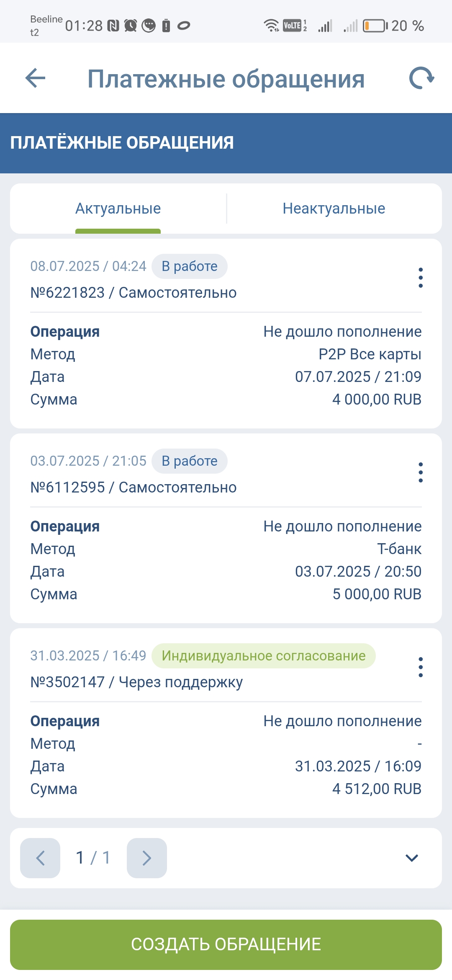The width and height of the screenshot is (452, 980).
Task: Open options menu for request №6112595
Action: [421, 473]
